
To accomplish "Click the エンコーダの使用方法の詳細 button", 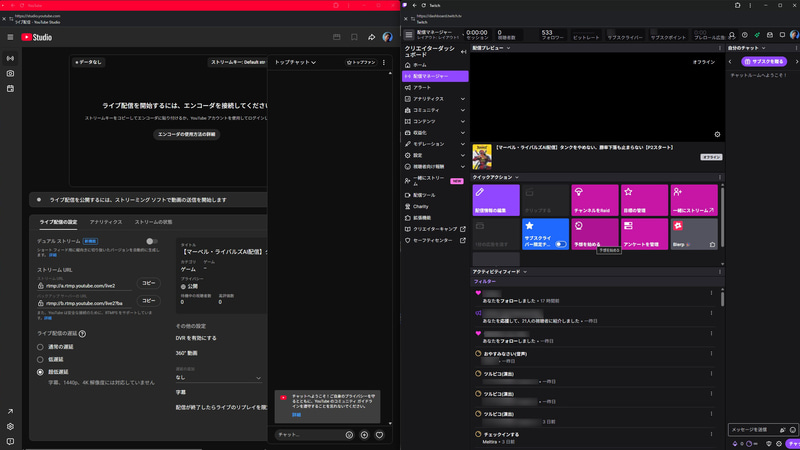I will [x=187, y=134].
